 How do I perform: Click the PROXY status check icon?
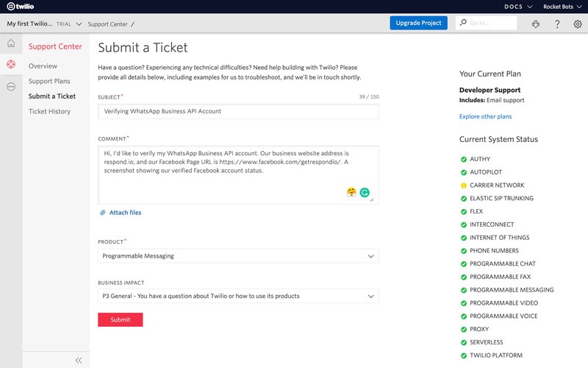[x=464, y=329]
